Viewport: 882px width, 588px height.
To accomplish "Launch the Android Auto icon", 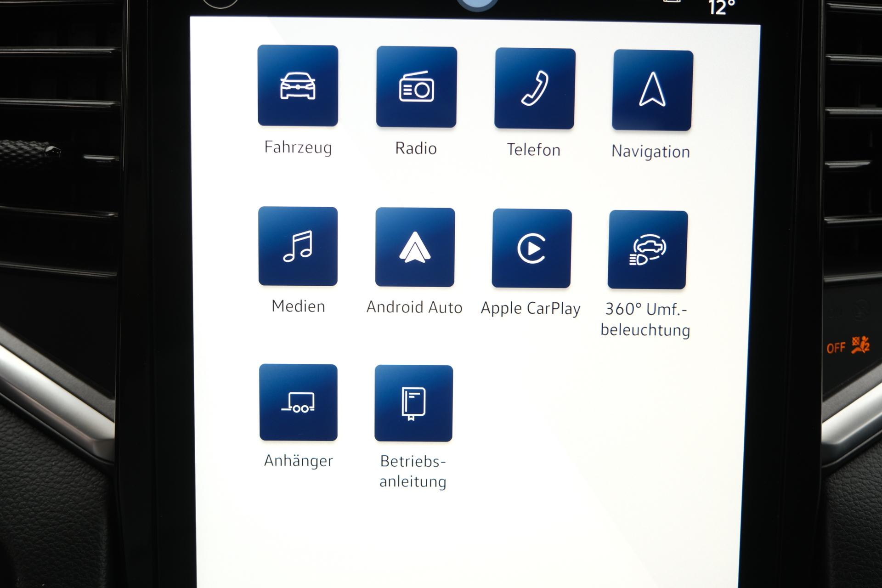I will point(415,247).
